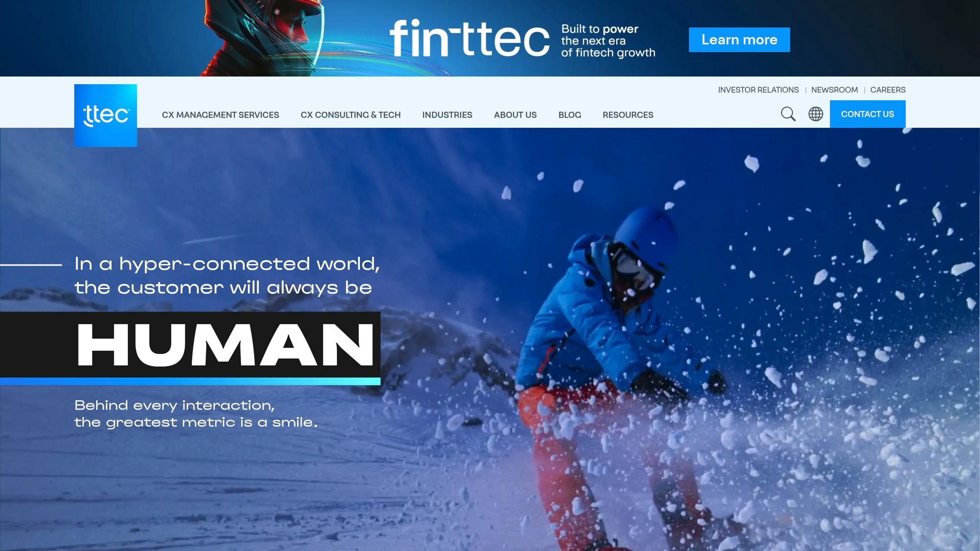Open the CX Management Services menu

(220, 115)
